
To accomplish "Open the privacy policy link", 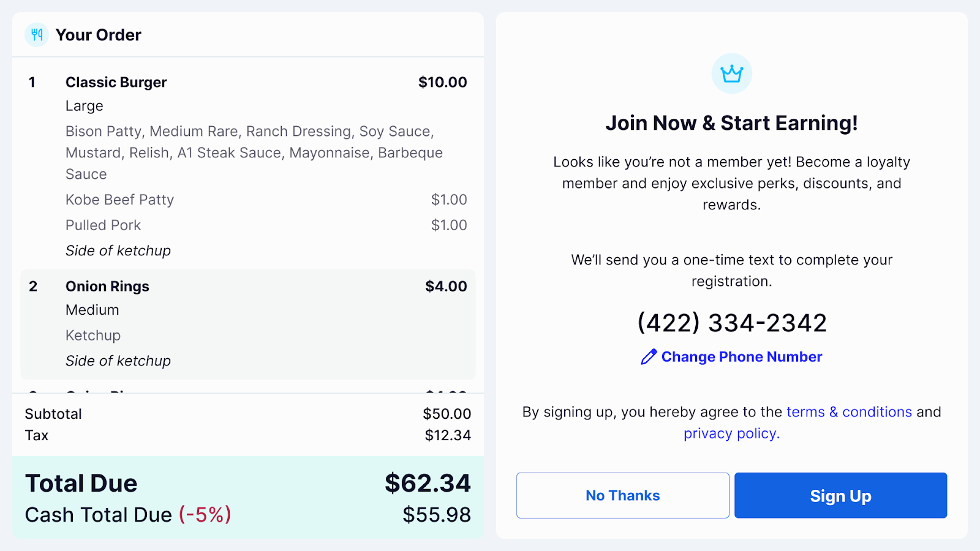I will (731, 433).
